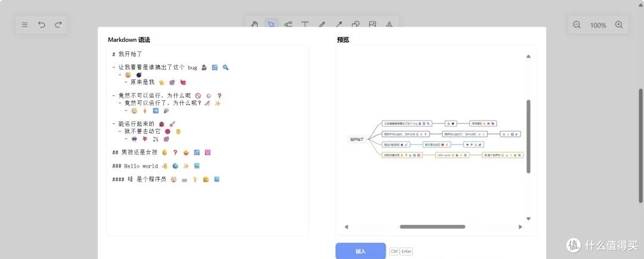Select the root node 我开始了 in preview
The width and height of the screenshot is (644, 259).
point(357,140)
